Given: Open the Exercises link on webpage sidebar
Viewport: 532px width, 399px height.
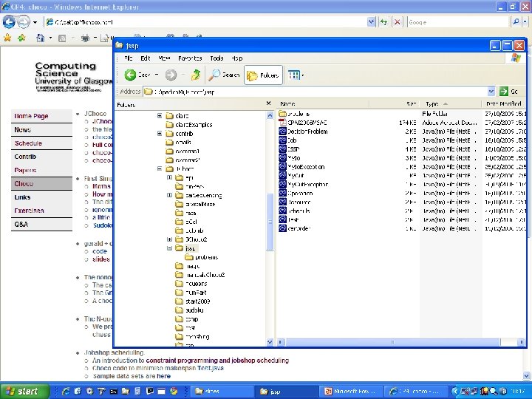Looking at the screenshot, I should (x=29, y=211).
